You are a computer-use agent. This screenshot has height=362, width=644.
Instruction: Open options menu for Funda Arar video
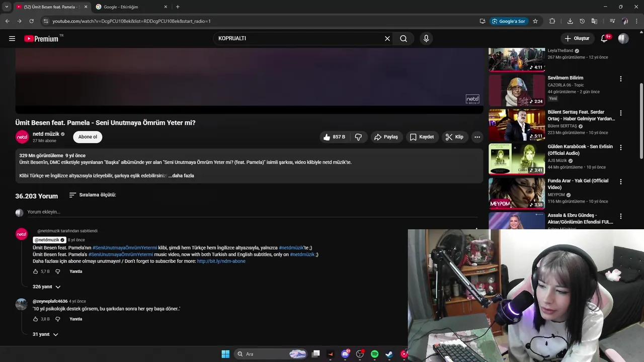click(621, 182)
